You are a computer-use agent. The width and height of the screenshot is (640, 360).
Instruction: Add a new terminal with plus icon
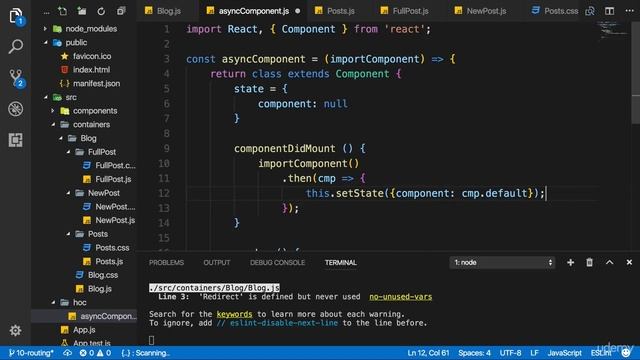pos(570,262)
